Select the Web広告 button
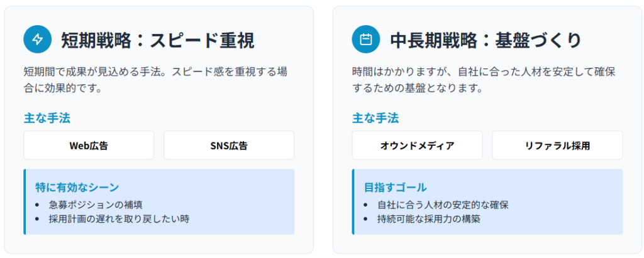The height and width of the screenshot is (258, 644). 89,146
